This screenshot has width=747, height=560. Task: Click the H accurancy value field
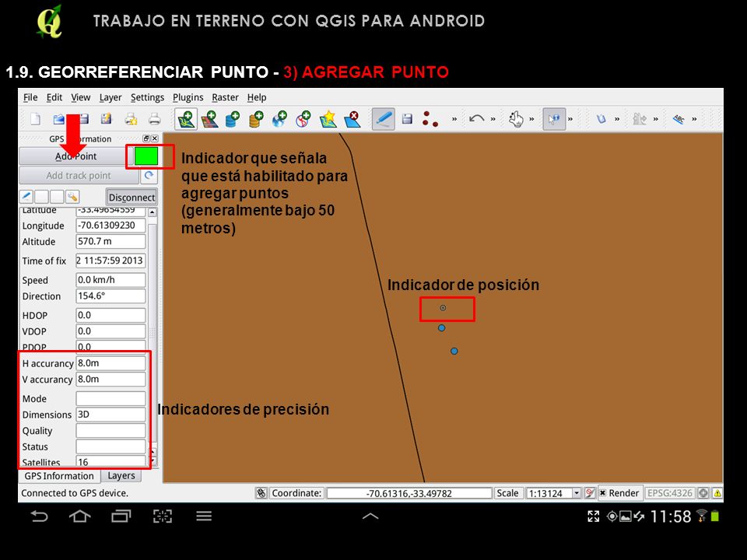click(110, 363)
